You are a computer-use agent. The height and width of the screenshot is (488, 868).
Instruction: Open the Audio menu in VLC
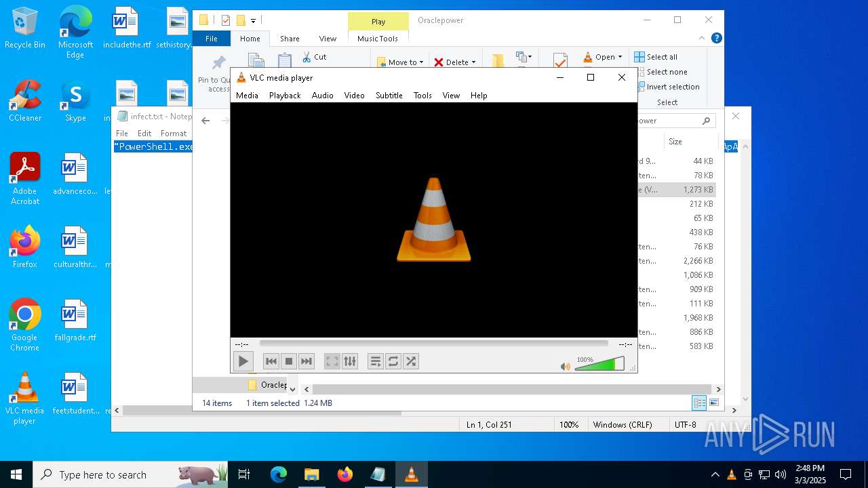click(x=323, y=96)
